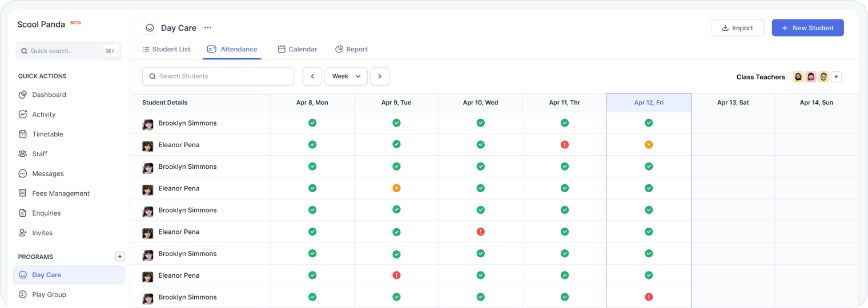Open the Week range dropdown
The height and width of the screenshot is (308, 868).
(x=346, y=76)
